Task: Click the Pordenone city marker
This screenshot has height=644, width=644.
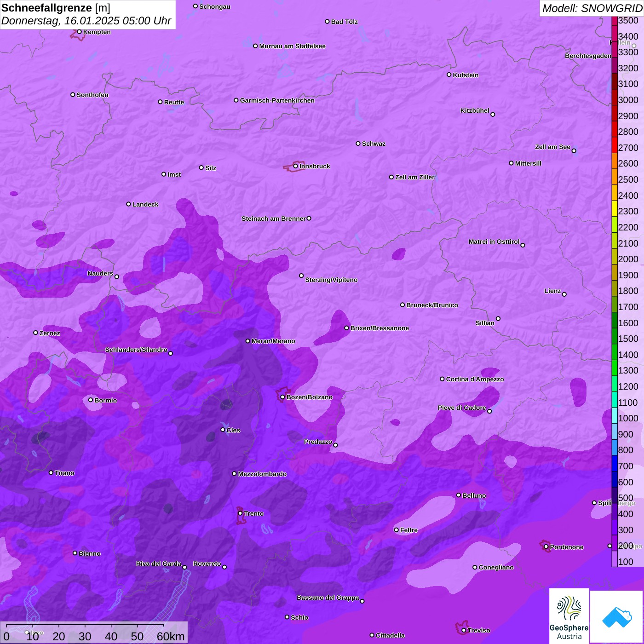Action: pos(546,547)
